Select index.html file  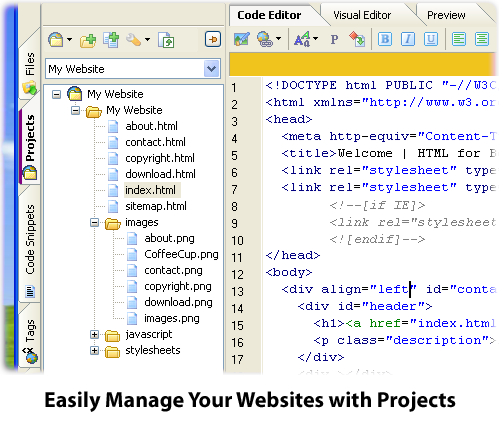(151, 190)
